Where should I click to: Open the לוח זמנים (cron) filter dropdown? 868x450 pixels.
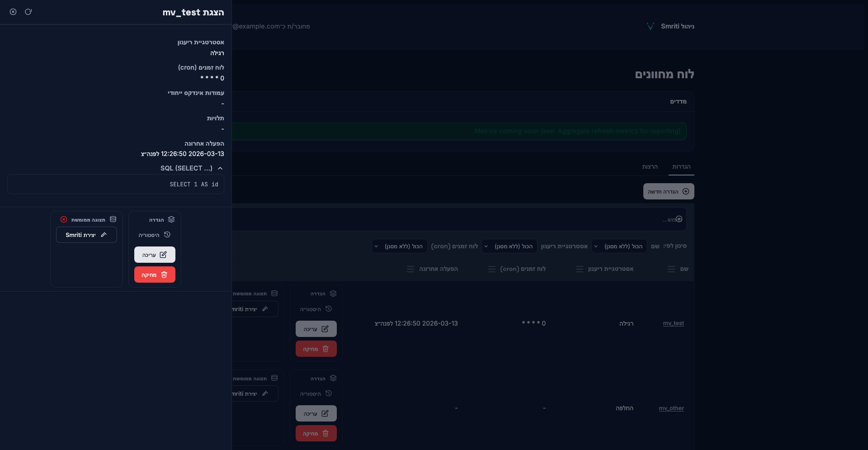400,246
